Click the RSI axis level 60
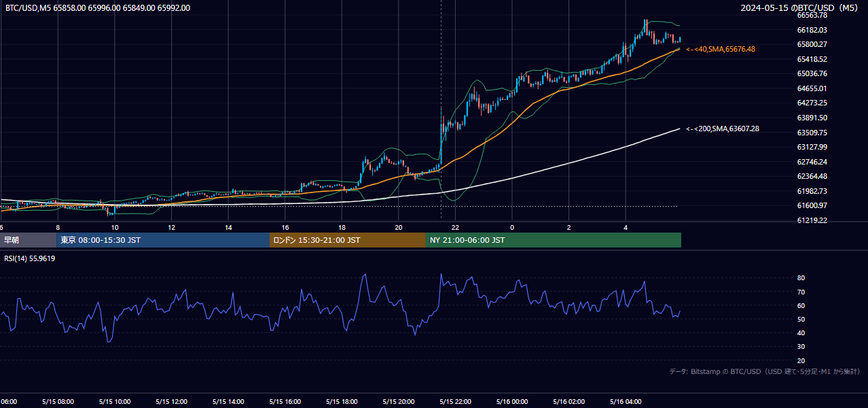 pos(801,305)
